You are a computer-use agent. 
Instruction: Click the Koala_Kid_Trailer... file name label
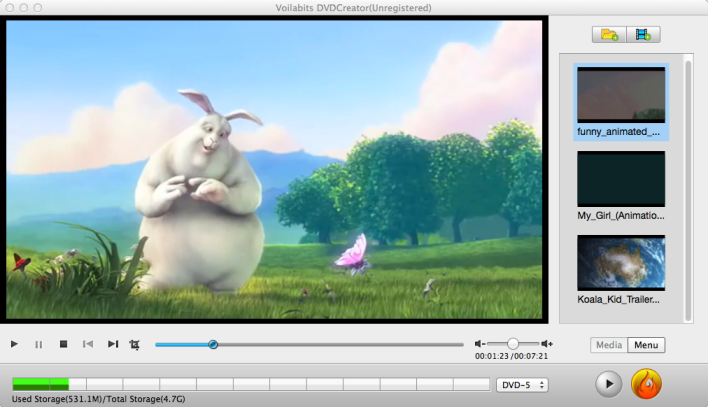tap(618, 299)
